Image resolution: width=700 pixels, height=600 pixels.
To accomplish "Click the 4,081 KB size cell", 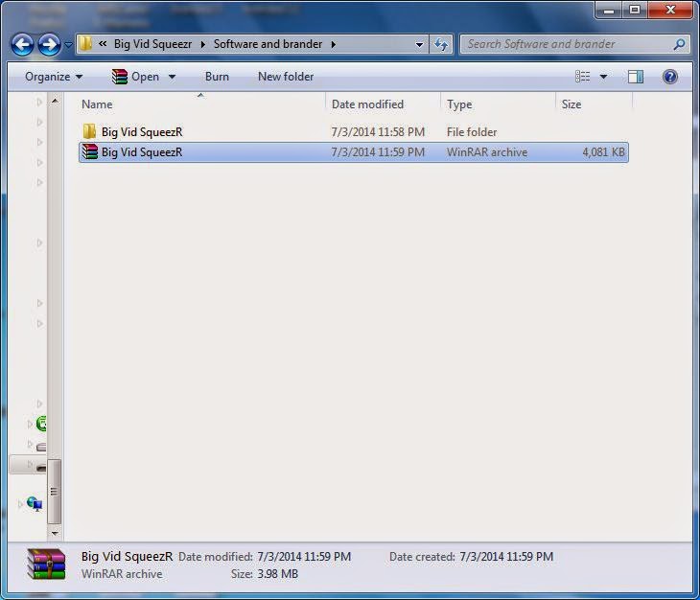I will coord(603,152).
